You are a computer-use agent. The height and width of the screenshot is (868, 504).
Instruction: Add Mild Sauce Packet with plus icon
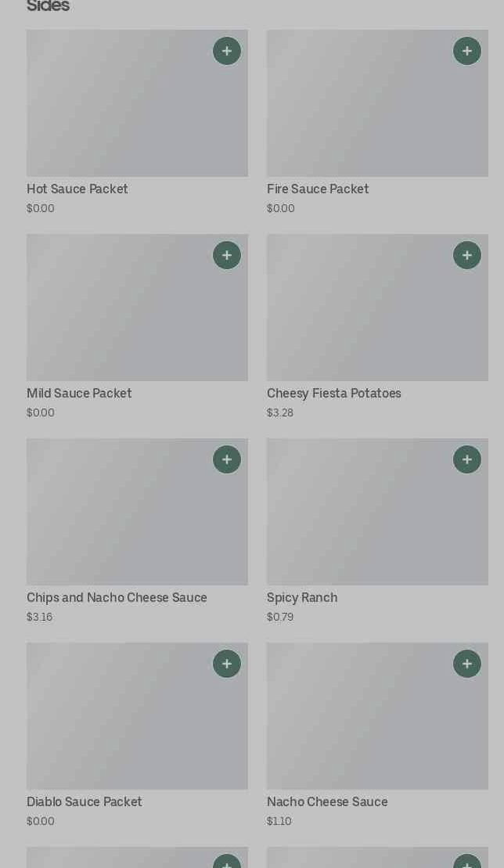click(x=227, y=255)
